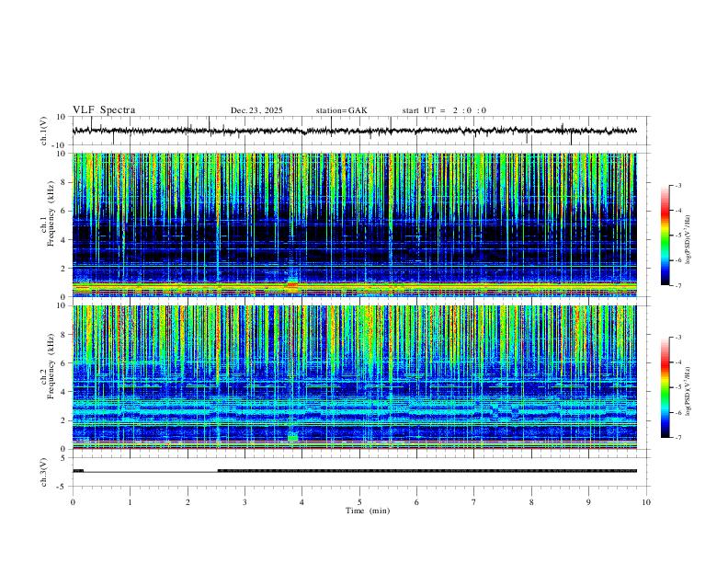
Task: Click the lower color scale bar for ch.2
Action: [665, 387]
